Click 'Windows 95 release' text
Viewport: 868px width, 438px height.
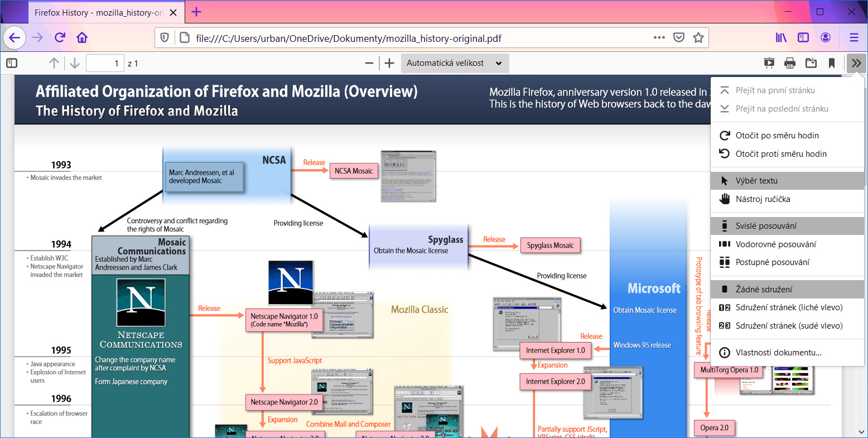tap(642, 345)
